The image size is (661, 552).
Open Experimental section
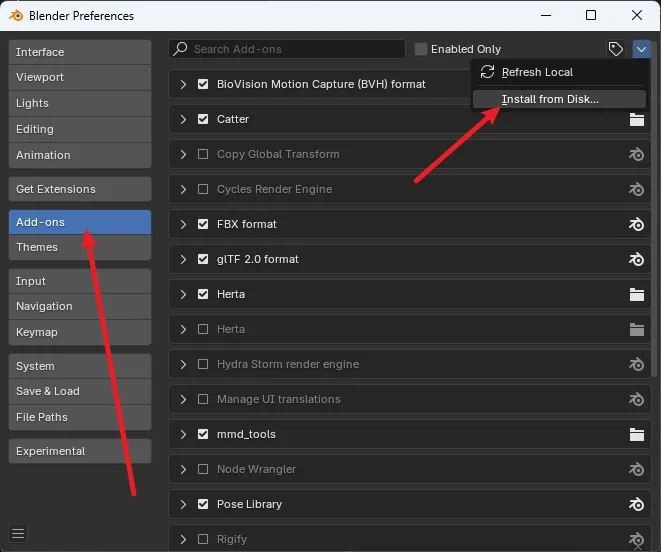[80, 451]
